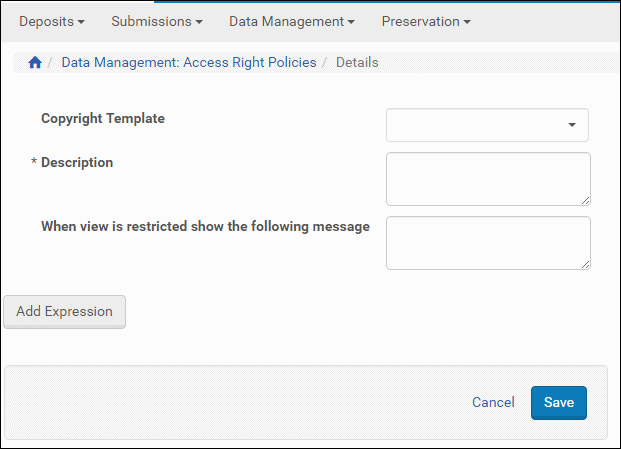The height and width of the screenshot is (449, 621).
Task: Open the Submissions menu
Action: pos(157,21)
